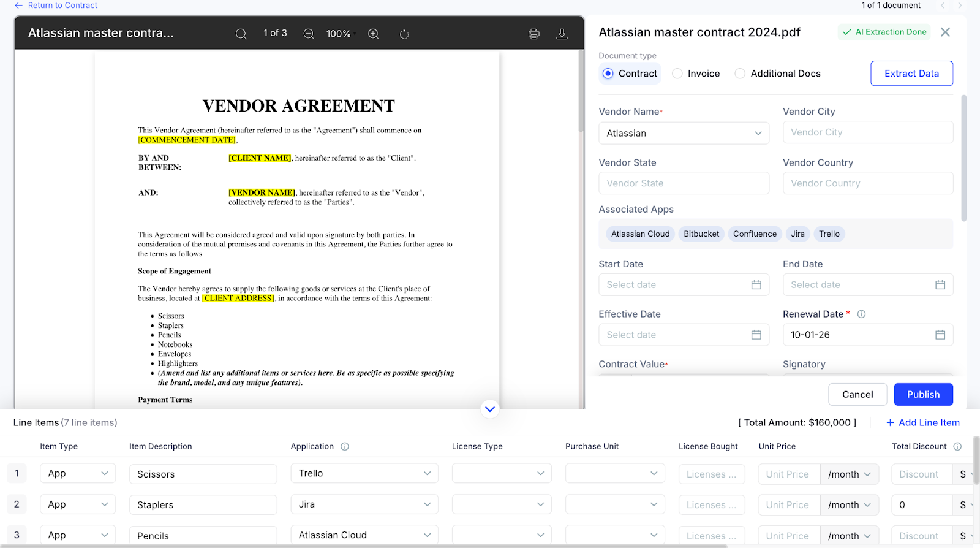
Task: Open Renewal Date calendar icon
Action: pyautogui.click(x=940, y=335)
